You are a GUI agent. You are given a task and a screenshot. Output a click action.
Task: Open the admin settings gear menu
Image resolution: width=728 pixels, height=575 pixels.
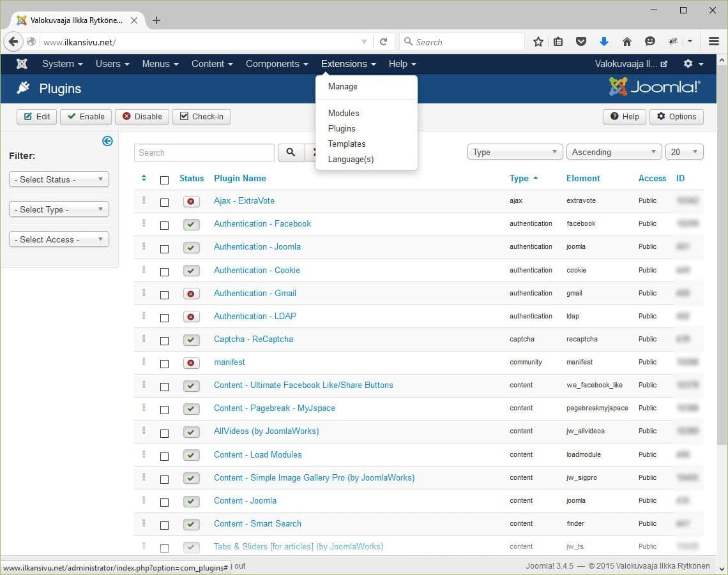click(694, 64)
